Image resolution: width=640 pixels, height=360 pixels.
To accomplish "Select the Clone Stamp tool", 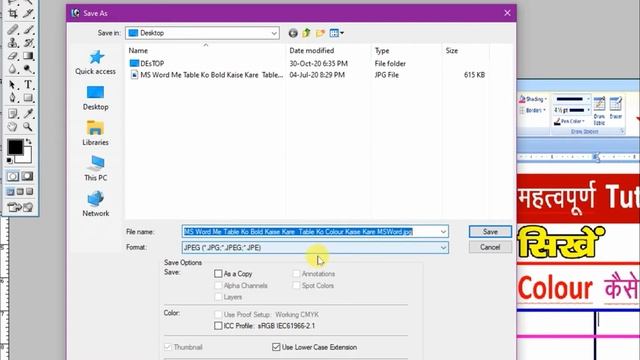I will click(x=13, y=42).
